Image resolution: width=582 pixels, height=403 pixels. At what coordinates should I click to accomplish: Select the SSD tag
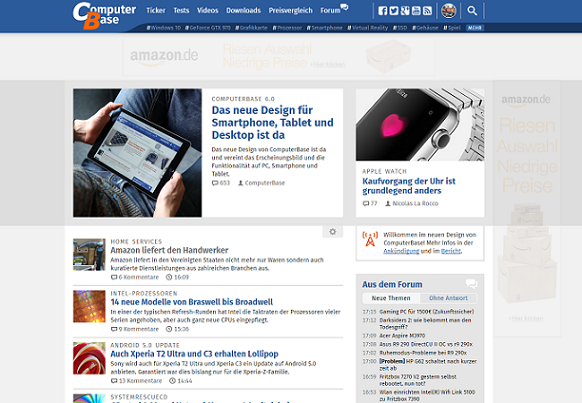[400, 28]
